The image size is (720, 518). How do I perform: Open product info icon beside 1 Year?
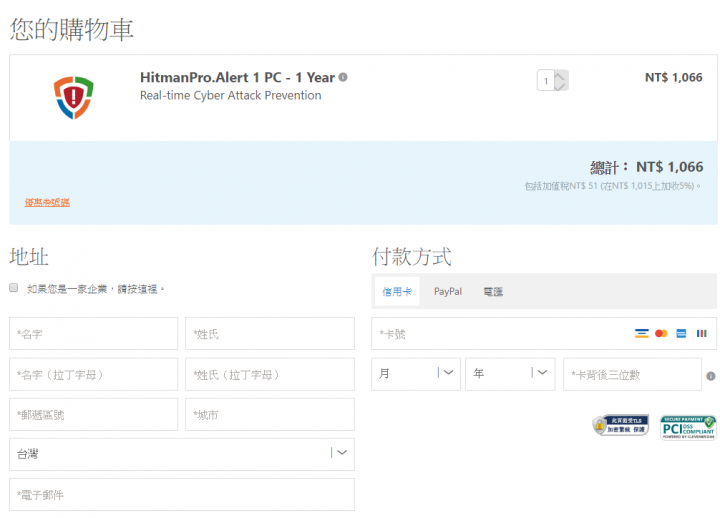coord(343,77)
